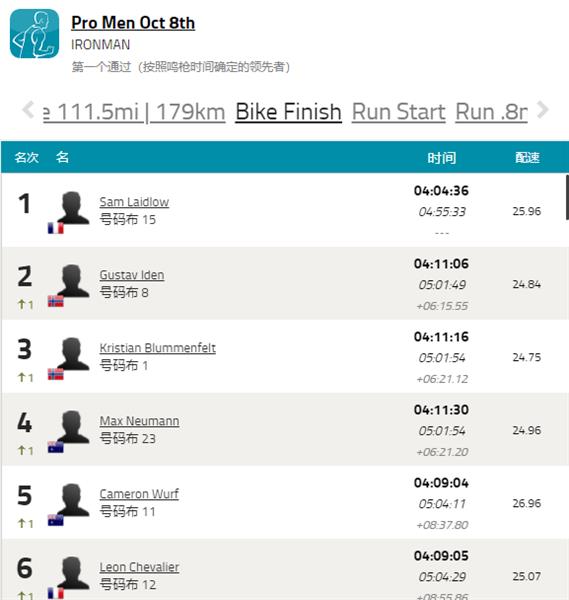This screenshot has width=569, height=600.
Task: Switch to the Bike Finish checkpoint tab
Action: coord(289,112)
